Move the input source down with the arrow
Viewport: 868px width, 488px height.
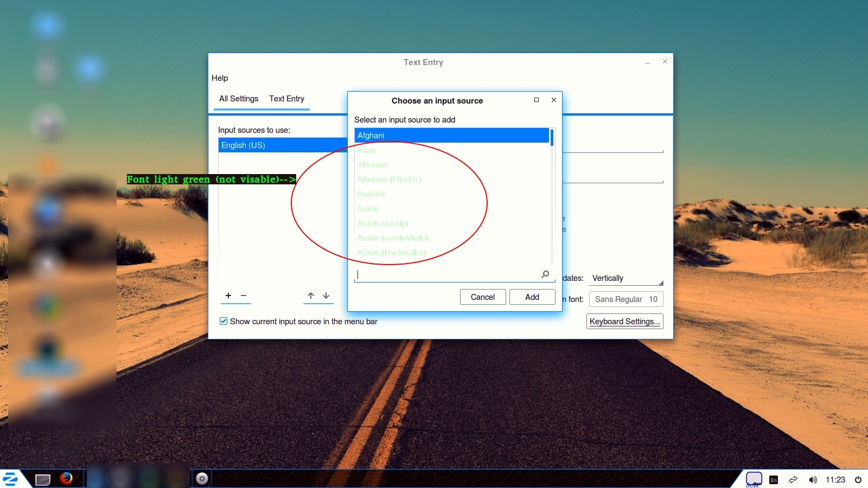click(x=326, y=296)
